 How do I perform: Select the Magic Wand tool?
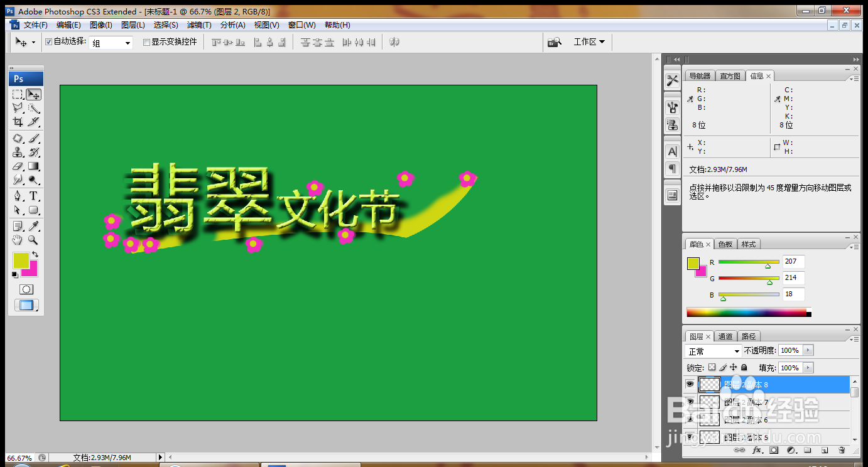pyautogui.click(x=34, y=108)
